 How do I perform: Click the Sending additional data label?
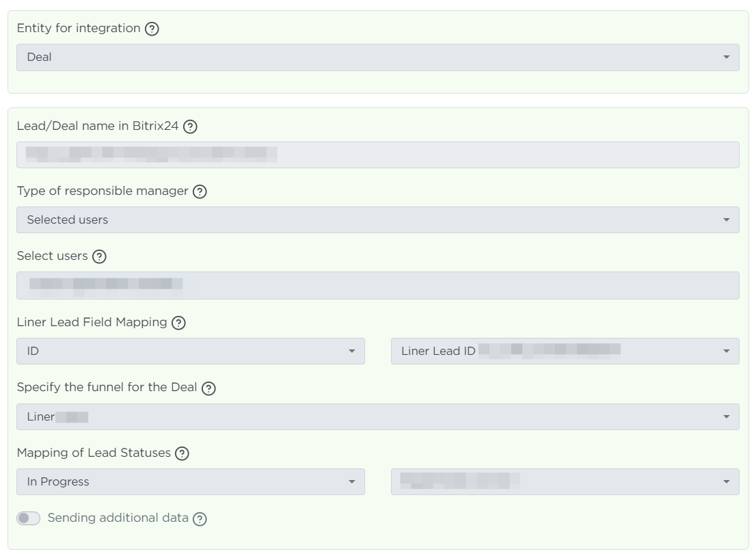point(118,518)
